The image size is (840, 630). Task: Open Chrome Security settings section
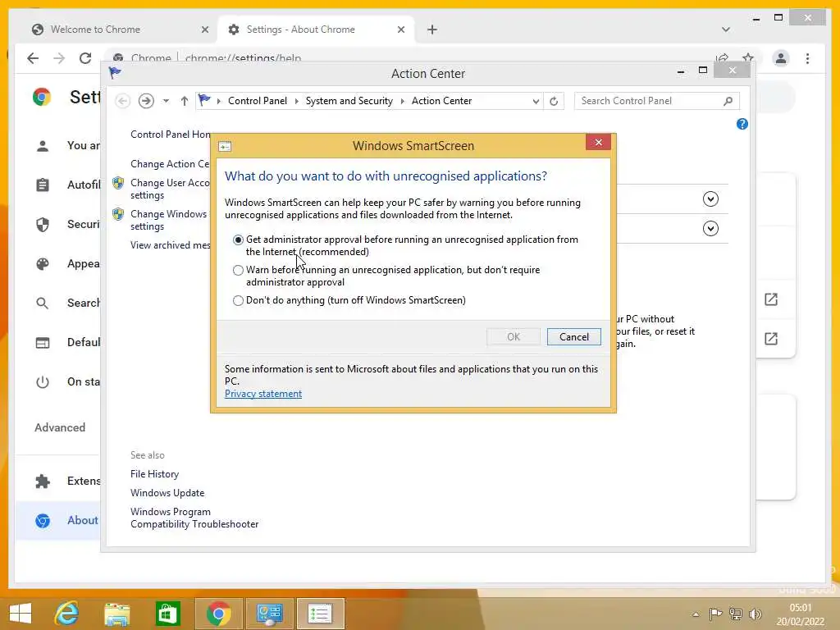[x=58, y=225]
